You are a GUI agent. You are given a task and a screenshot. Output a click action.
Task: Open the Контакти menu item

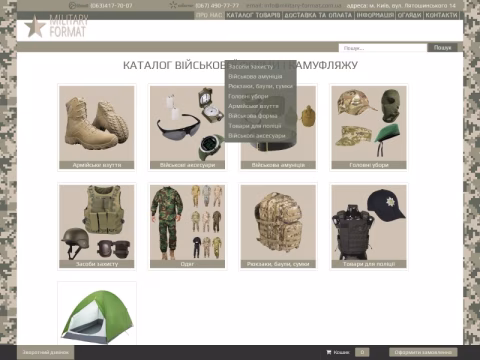(x=441, y=15)
